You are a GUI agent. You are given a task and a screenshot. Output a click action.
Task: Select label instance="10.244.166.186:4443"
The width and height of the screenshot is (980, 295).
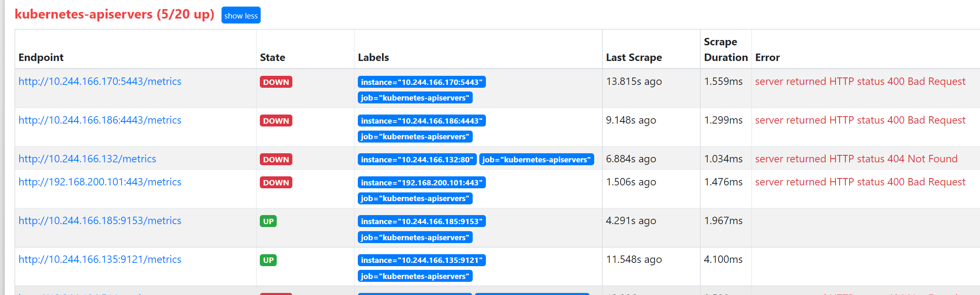click(422, 121)
